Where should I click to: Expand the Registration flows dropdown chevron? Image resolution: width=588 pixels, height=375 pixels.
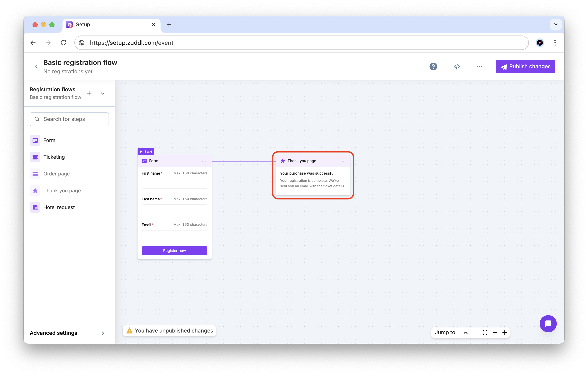click(103, 93)
